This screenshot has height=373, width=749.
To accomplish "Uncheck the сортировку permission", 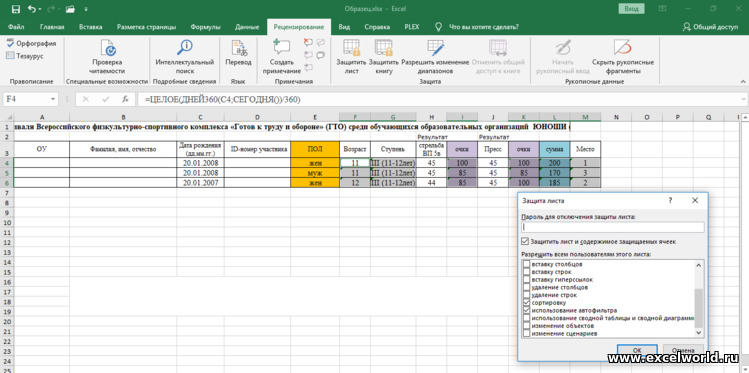I will (x=526, y=302).
